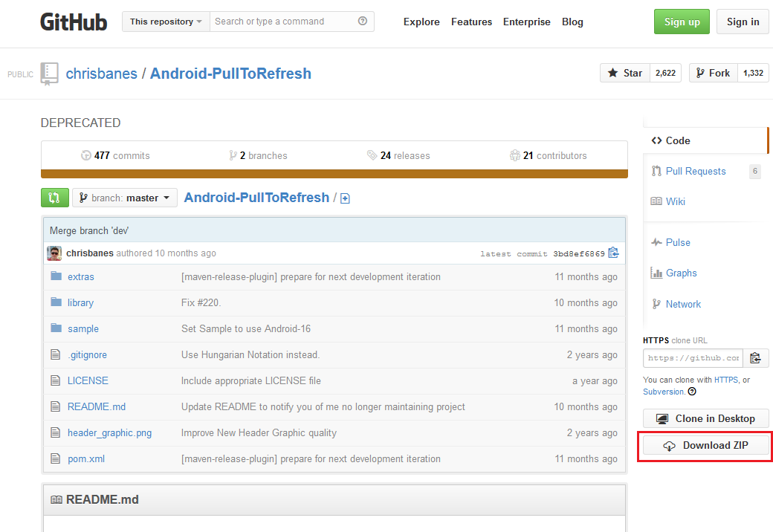Star the Android-PullToRefresh repository
This screenshot has height=532, width=773.
625,73
